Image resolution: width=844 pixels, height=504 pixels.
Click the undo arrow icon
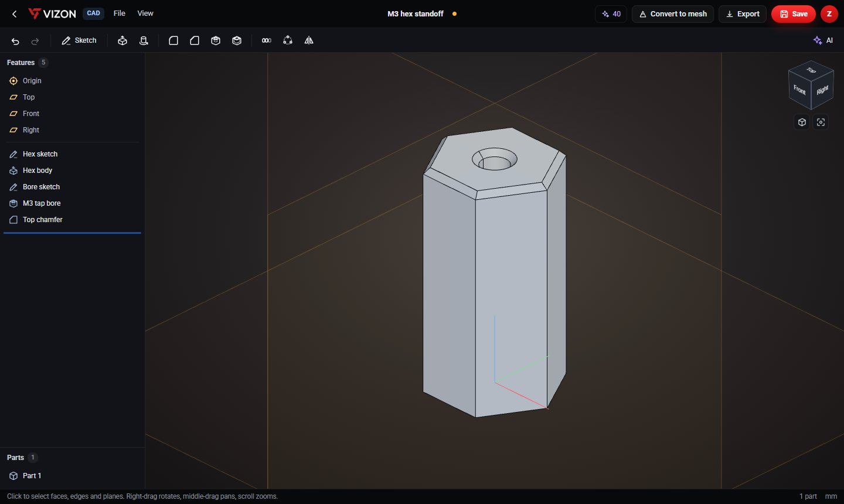coord(15,41)
